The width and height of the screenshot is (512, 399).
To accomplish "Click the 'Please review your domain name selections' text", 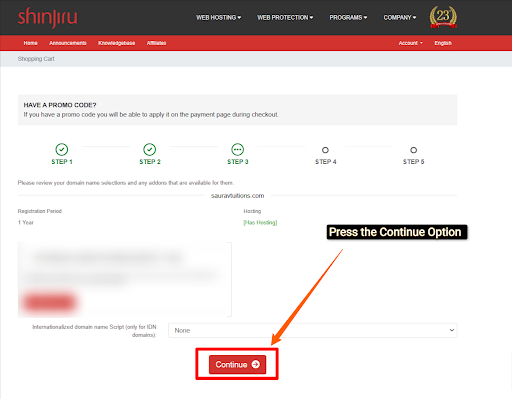I will pyautogui.click(x=125, y=183).
